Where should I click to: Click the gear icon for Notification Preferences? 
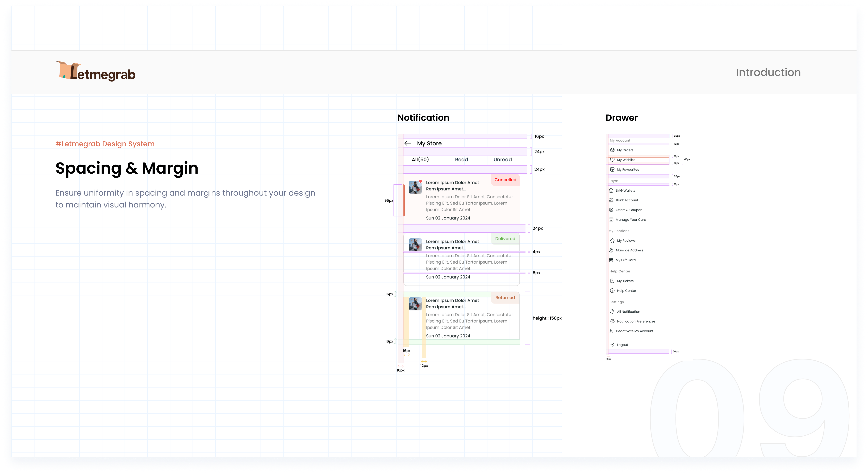coord(612,321)
